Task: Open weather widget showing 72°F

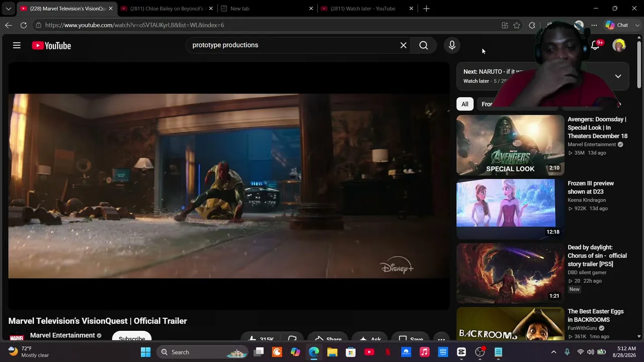Action: click(x=29, y=352)
